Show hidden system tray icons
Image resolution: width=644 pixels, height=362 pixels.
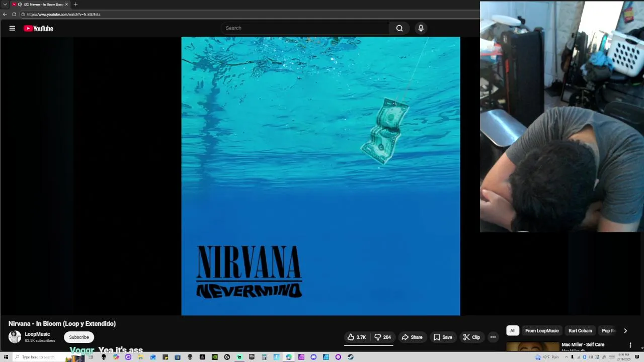[566, 357]
